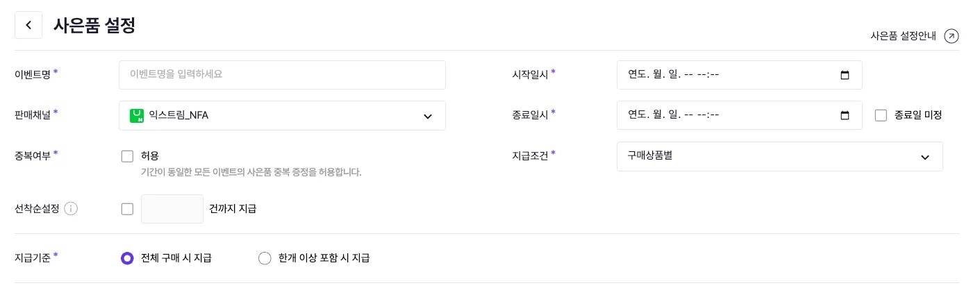Image resolution: width=980 pixels, height=297 pixels.
Task: Open the 구매상품별 combo box
Action: (x=764, y=156)
